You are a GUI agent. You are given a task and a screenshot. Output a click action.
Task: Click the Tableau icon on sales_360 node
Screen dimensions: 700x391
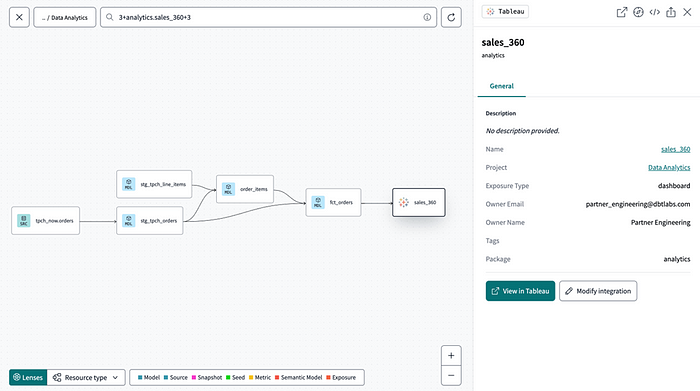404,202
